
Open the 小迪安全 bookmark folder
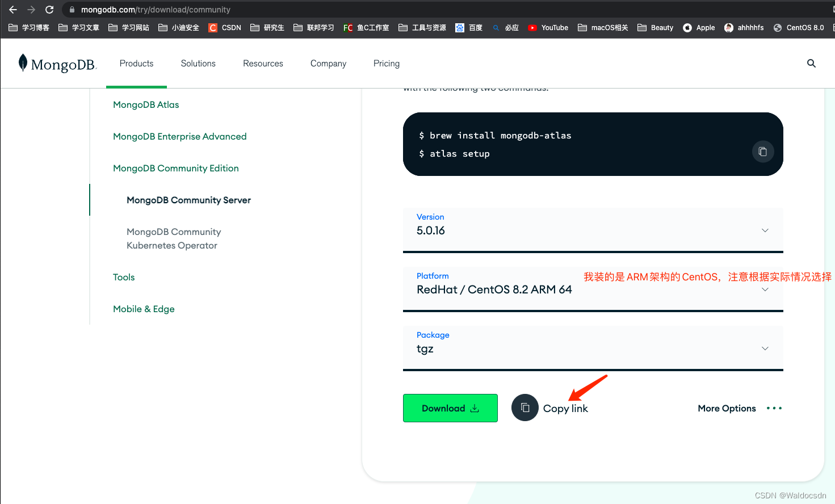pos(179,27)
